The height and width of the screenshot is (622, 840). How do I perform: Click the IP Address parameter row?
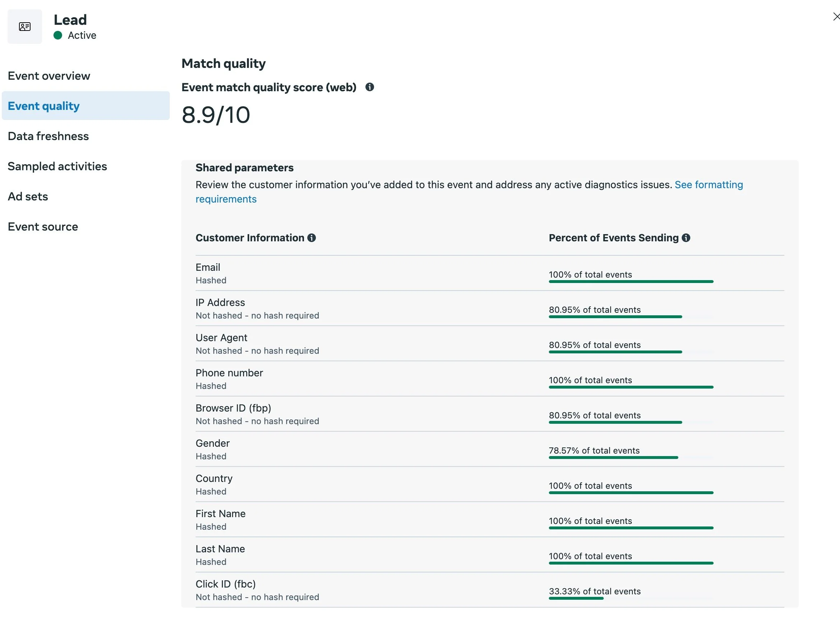tap(220, 303)
